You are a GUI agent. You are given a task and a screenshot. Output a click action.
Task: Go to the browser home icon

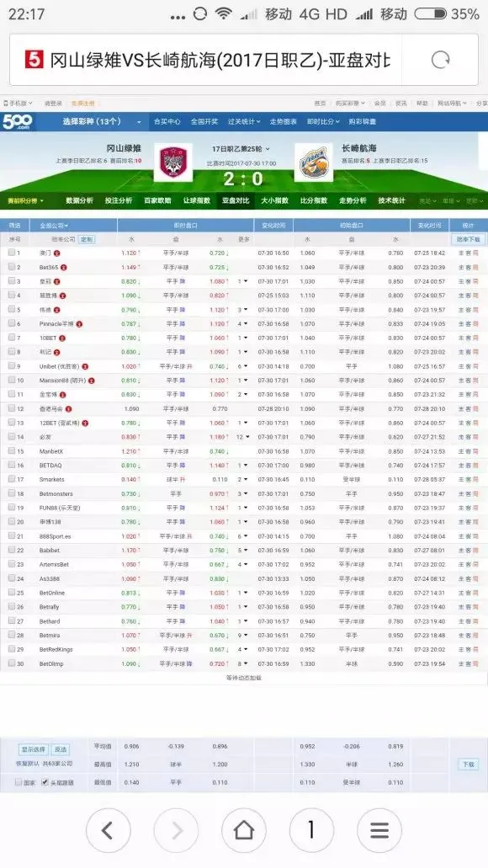point(243,830)
